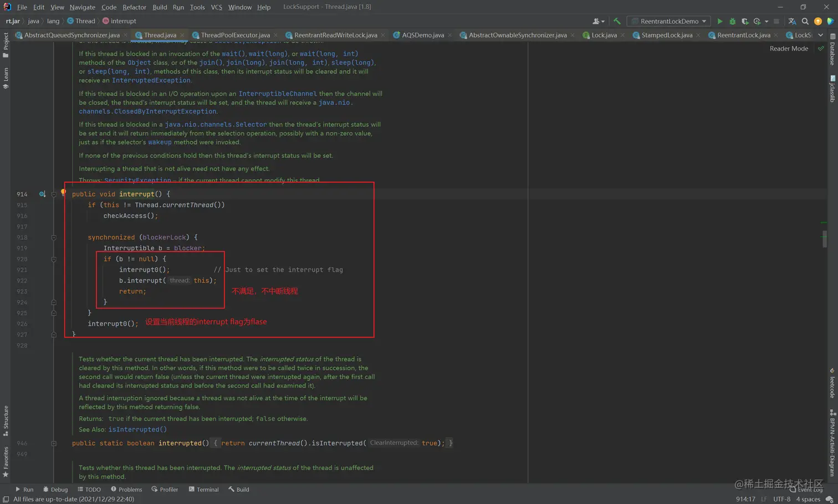838x504 pixels.
Task: Click the light bulb intention icon on line 914
Action: click(x=63, y=192)
